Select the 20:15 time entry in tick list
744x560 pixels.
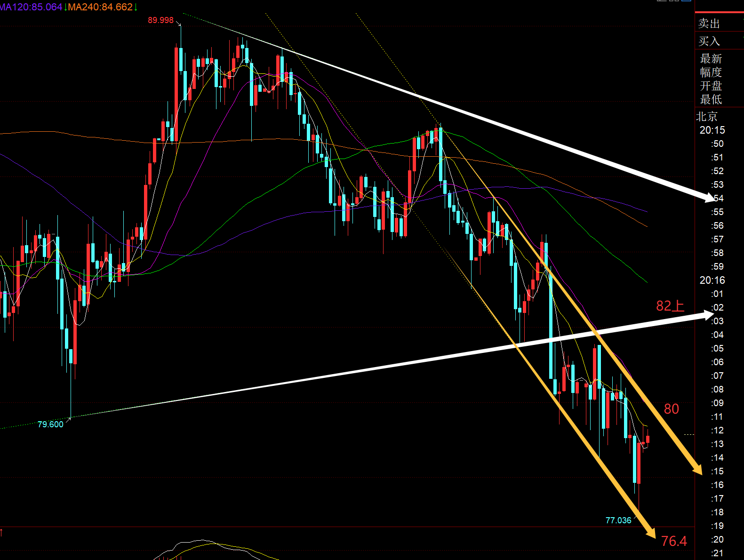[x=712, y=130]
